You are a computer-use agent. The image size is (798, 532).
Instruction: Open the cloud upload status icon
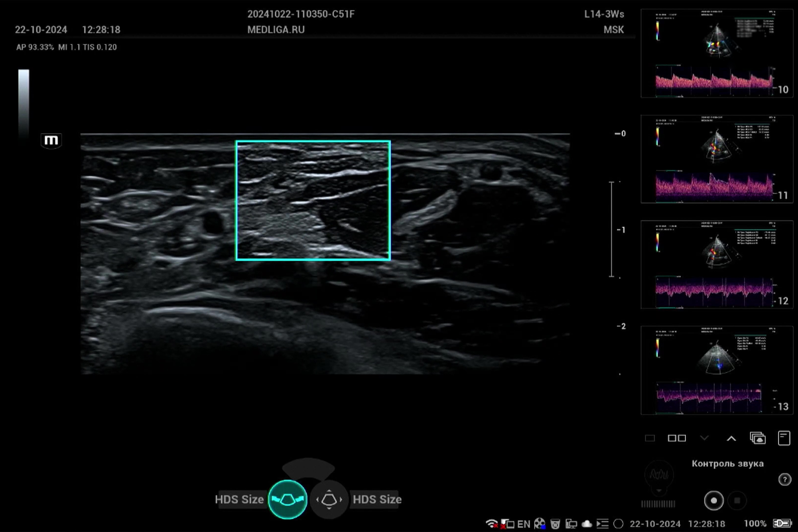[587, 523]
